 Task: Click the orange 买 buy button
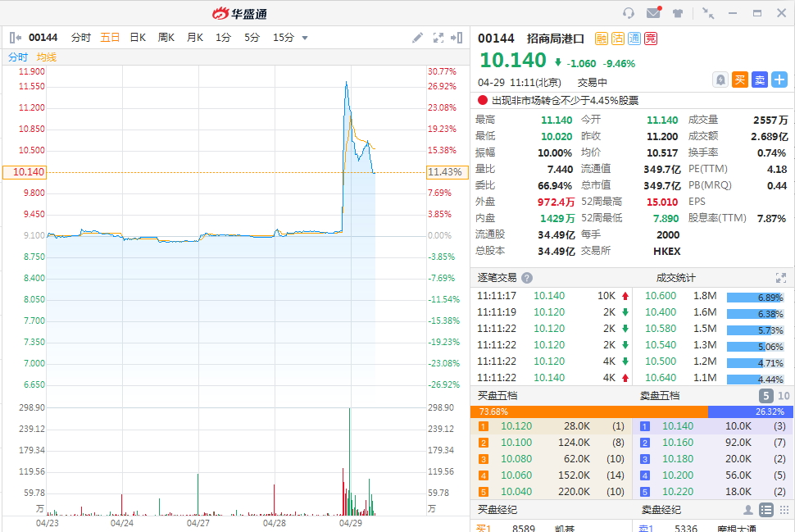click(740, 80)
